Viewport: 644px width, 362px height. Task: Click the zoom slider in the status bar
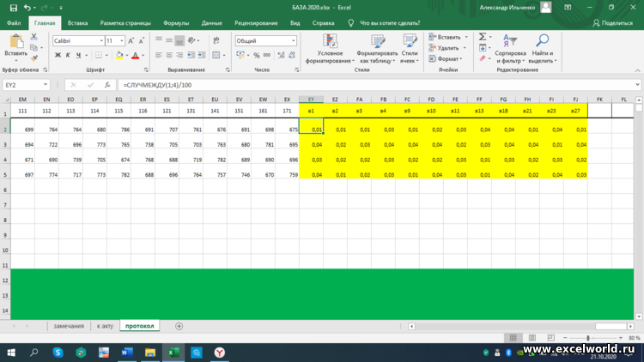point(592,338)
